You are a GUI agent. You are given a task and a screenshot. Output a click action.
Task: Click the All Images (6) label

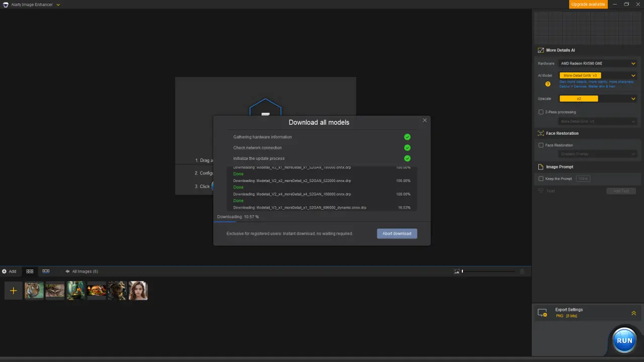(85, 271)
